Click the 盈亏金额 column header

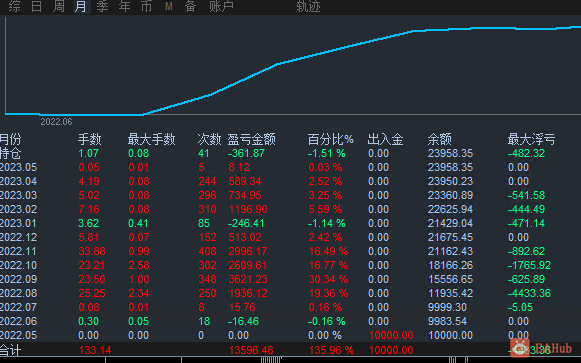(252, 139)
